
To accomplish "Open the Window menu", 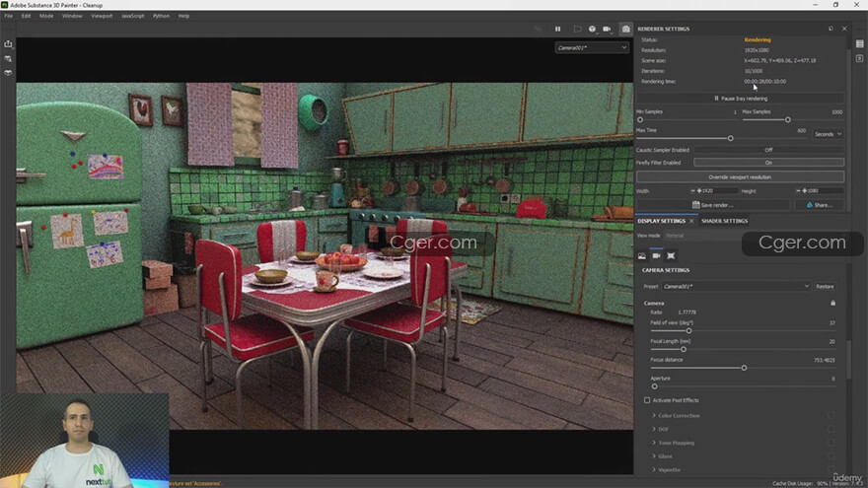I will pyautogui.click(x=72, y=16).
